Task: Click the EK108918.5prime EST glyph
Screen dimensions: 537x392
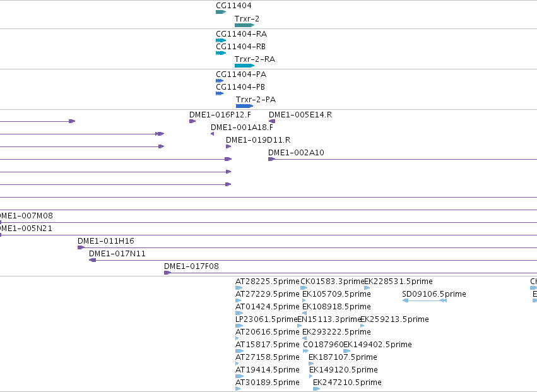Action: pos(304,313)
